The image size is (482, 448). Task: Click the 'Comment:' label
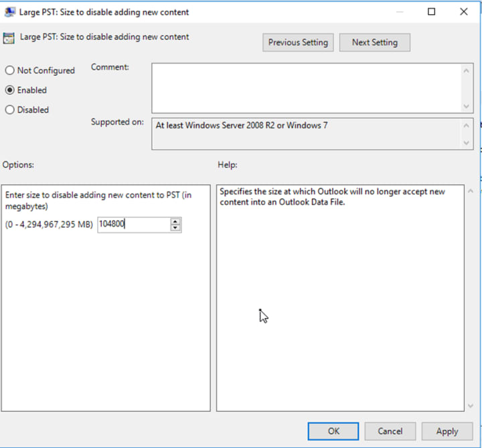(110, 67)
